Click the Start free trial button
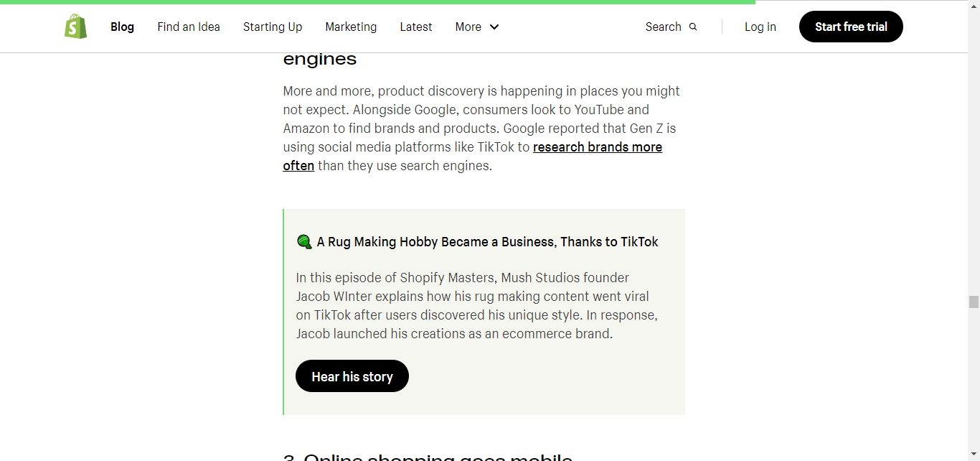 851,27
